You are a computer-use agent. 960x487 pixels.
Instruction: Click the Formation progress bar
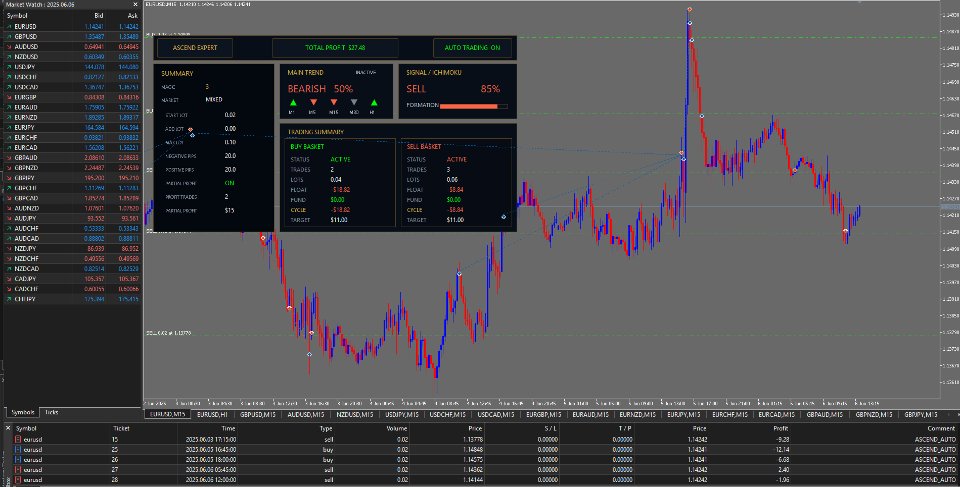tap(473, 107)
